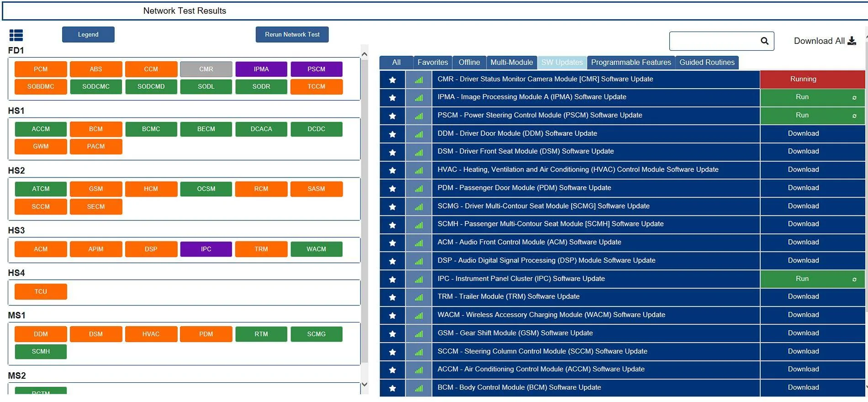The image size is (868, 402).
Task: Switch to the Programmable Features tab
Action: point(630,63)
